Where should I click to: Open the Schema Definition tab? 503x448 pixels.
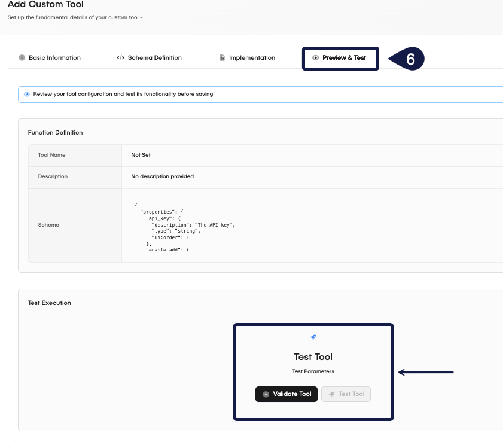pos(154,57)
